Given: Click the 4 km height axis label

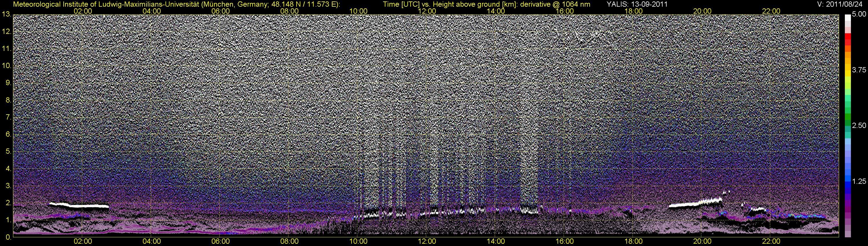Looking at the screenshot, I should click(8, 168).
